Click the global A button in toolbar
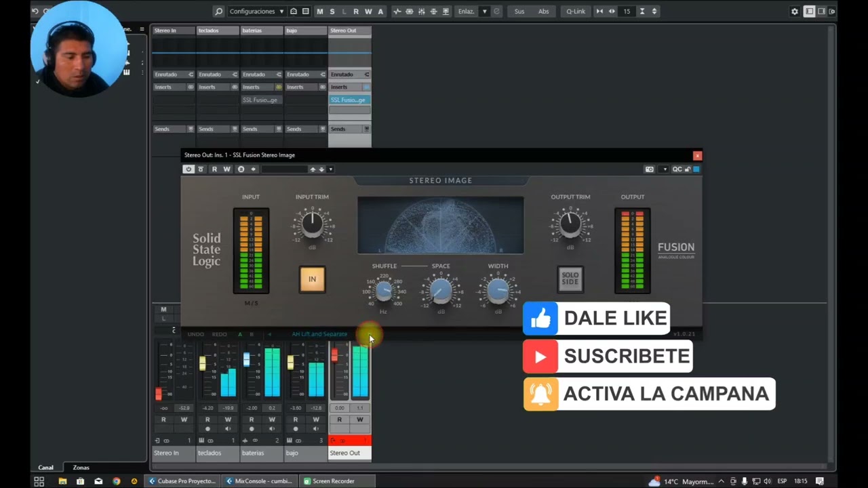The height and width of the screenshot is (488, 868). [380, 12]
